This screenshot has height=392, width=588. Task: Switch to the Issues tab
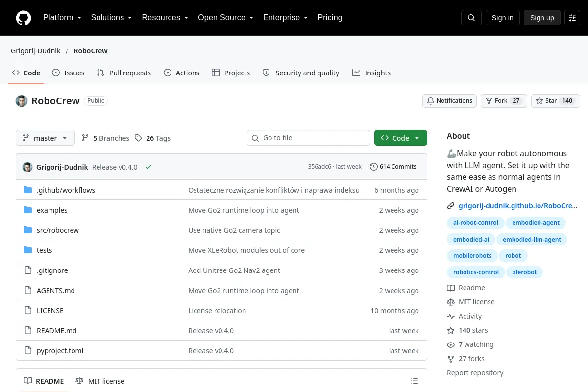coord(68,73)
